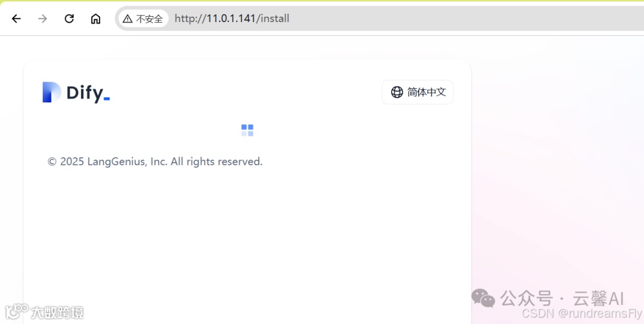Focus the address bar URL 11.0.1.141/install
This screenshot has height=324, width=644.
coord(231,18)
